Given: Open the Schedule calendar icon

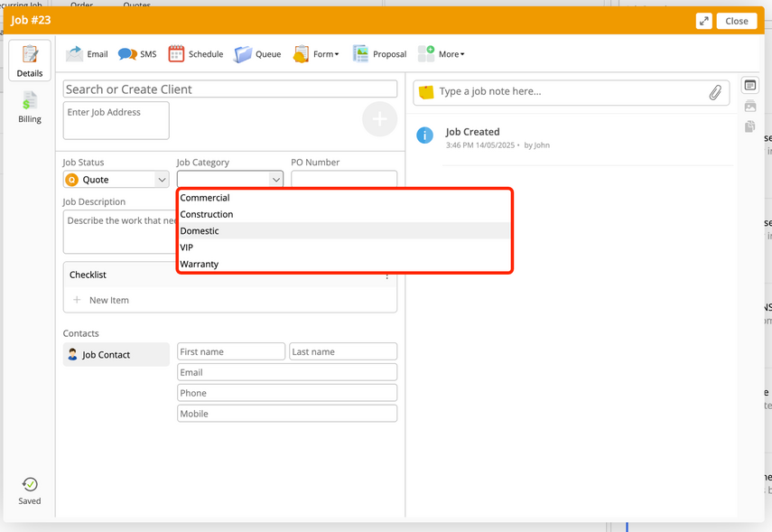Looking at the screenshot, I should pos(175,53).
